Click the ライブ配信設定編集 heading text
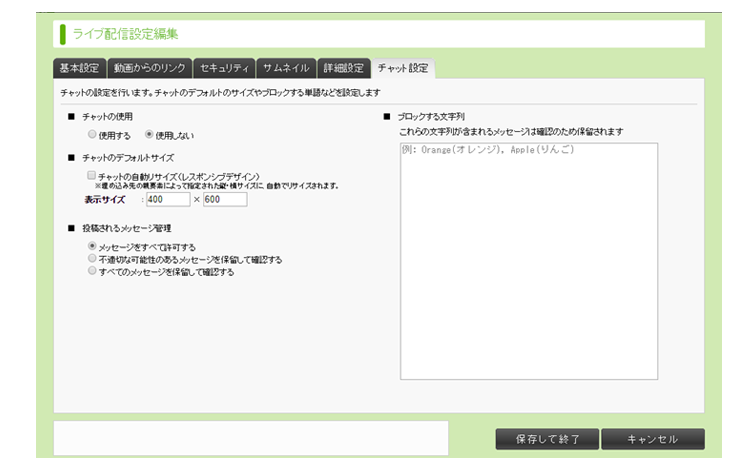Screen dimensions: 750x470 coord(125,34)
